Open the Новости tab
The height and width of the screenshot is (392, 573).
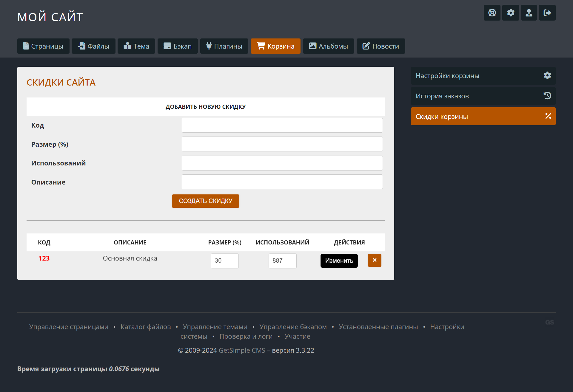[381, 46]
